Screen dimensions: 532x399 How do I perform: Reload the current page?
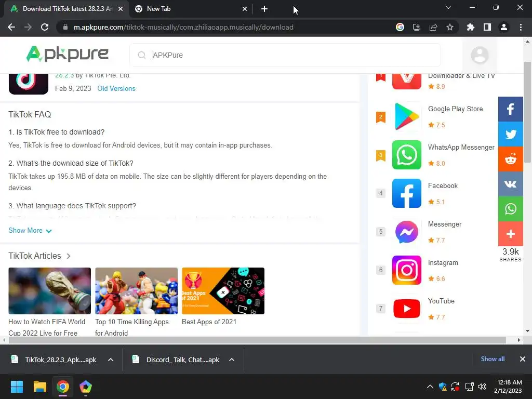tap(45, 27)
